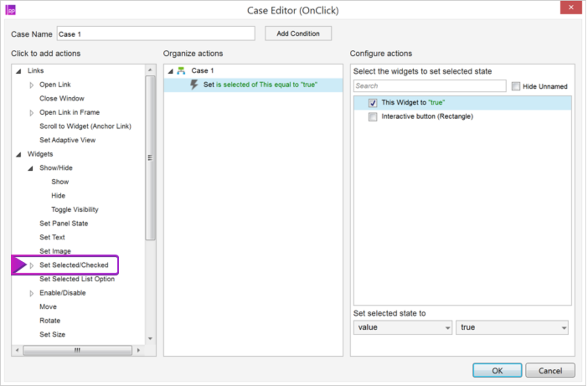Click the scroll left arrow under actions list
This screenshot has width=588, height=386.
click(17, 350)
